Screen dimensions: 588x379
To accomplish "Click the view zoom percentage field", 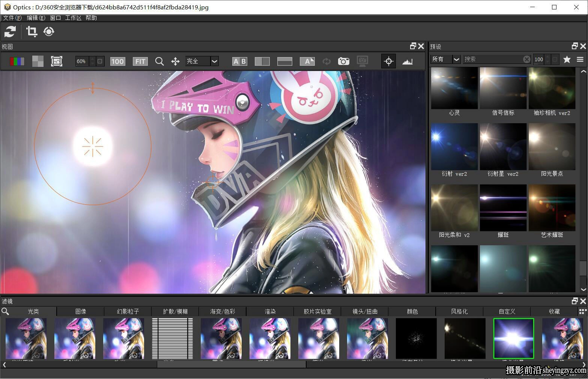I will (x=82, y=61).
